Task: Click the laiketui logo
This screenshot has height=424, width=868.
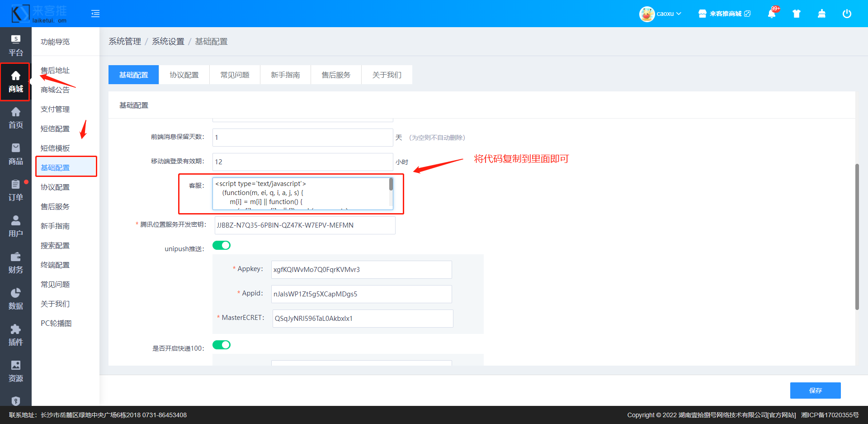Action: point(39,14)
